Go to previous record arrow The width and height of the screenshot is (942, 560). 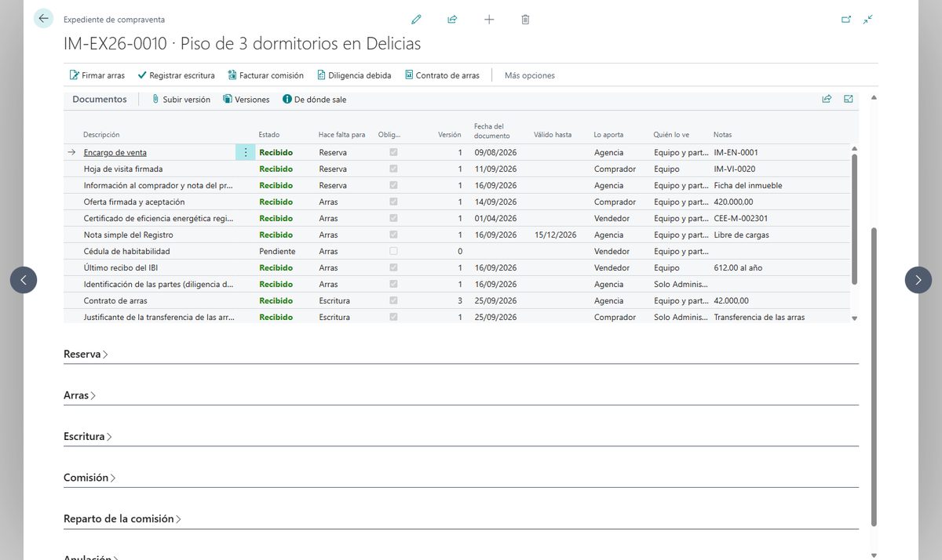click(x=24, y=280)
